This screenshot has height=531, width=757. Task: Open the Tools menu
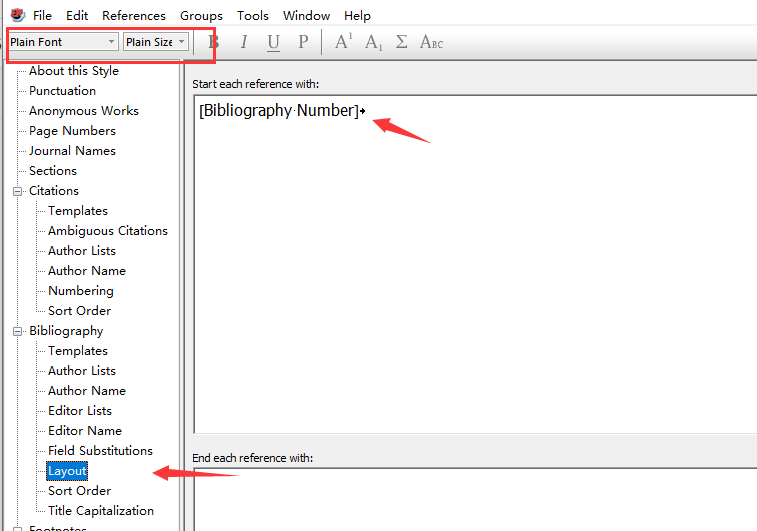252,15
